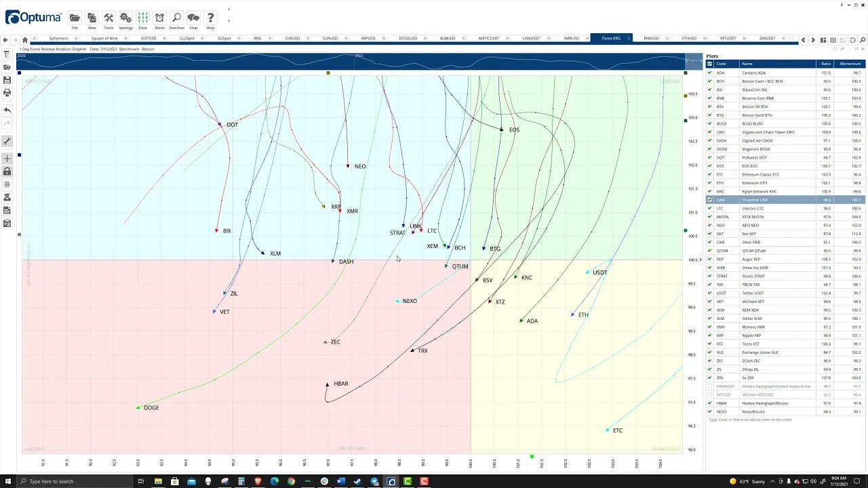The image size is (868, 488).
Task: Open the File menu icon
Action: tap(75, 18)
